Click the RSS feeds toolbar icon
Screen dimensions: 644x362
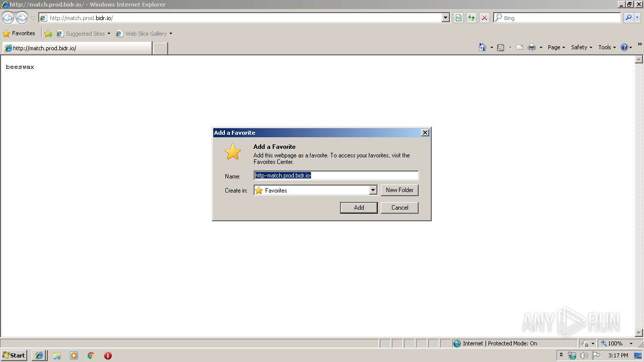501,47
